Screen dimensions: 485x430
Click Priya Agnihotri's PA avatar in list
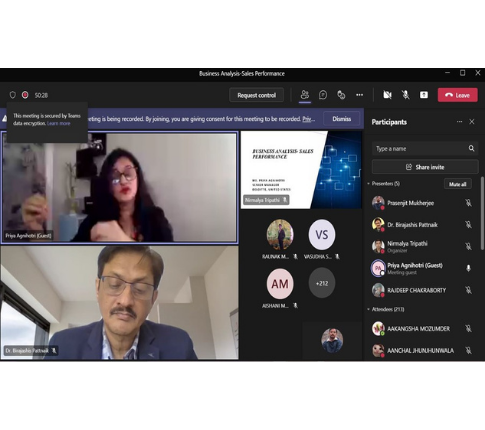click(x=378, y=268)
